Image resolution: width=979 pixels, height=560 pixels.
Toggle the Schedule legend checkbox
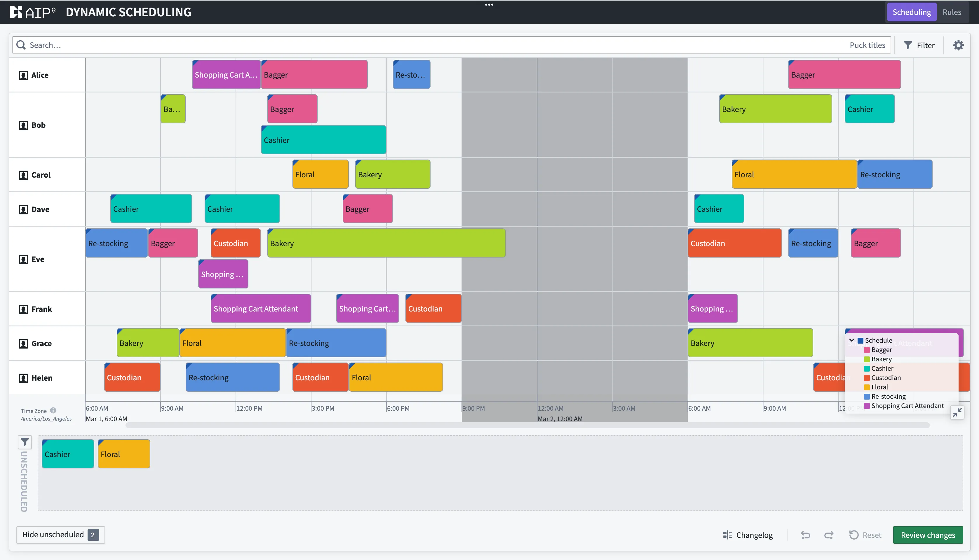[x=860, y=340]
